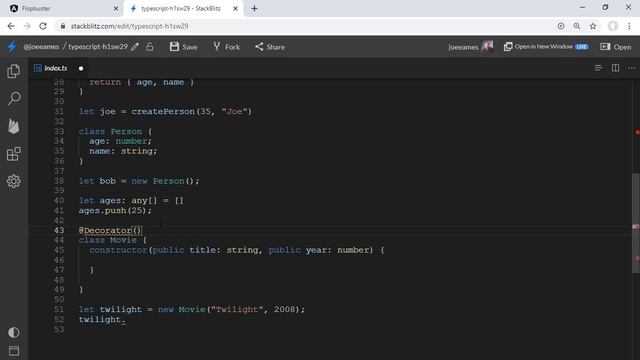The image size is (640, 360).
Task: Open the Settings gear in sidebar
Action: point(13,181)
